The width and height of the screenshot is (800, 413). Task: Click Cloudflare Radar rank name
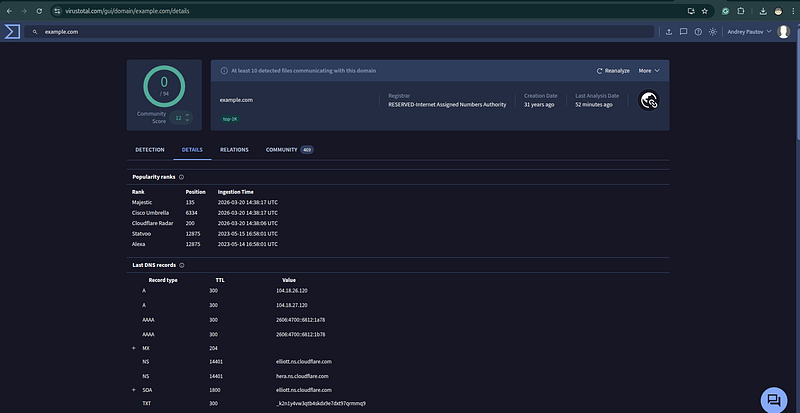click(x=152, y=224)
